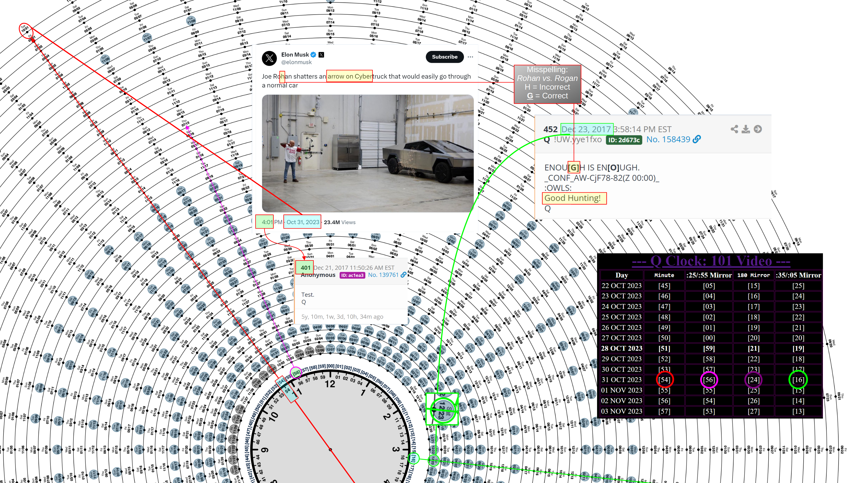868x483 pixels.
Task: Click the chain link icon after No. 139761
Action: (403, 275)
